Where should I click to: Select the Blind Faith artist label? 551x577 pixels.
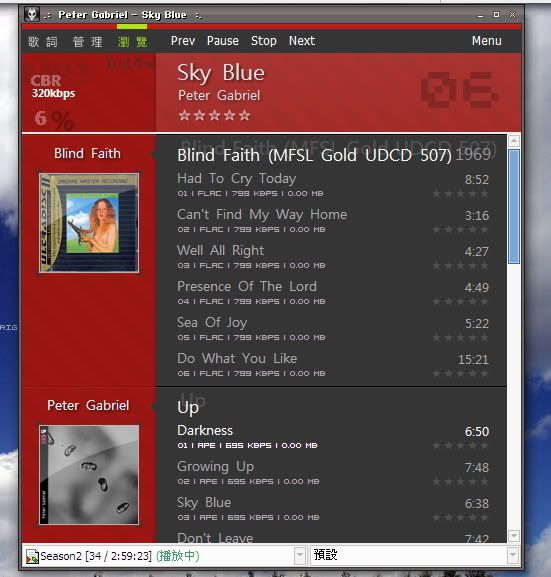click(x=87, y=153)
